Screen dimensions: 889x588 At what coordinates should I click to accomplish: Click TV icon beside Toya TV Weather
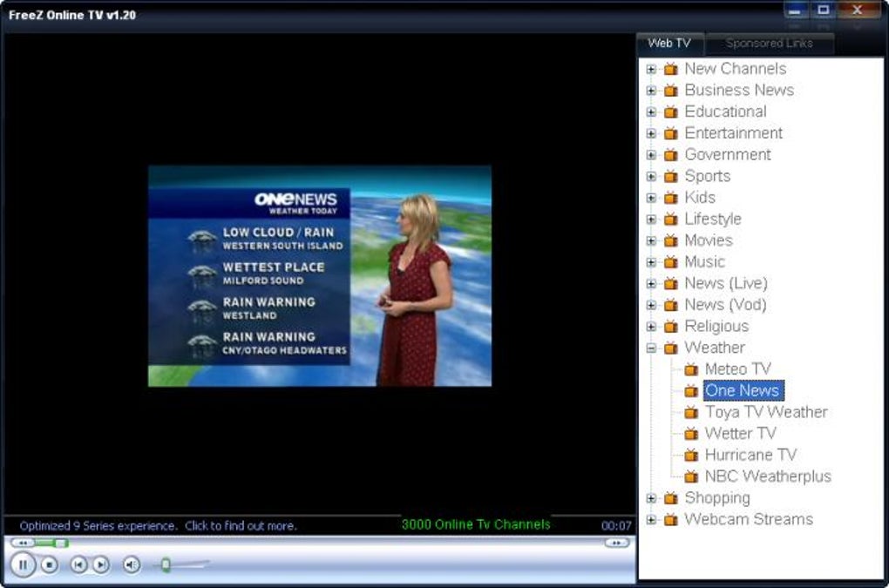(690, 412)
